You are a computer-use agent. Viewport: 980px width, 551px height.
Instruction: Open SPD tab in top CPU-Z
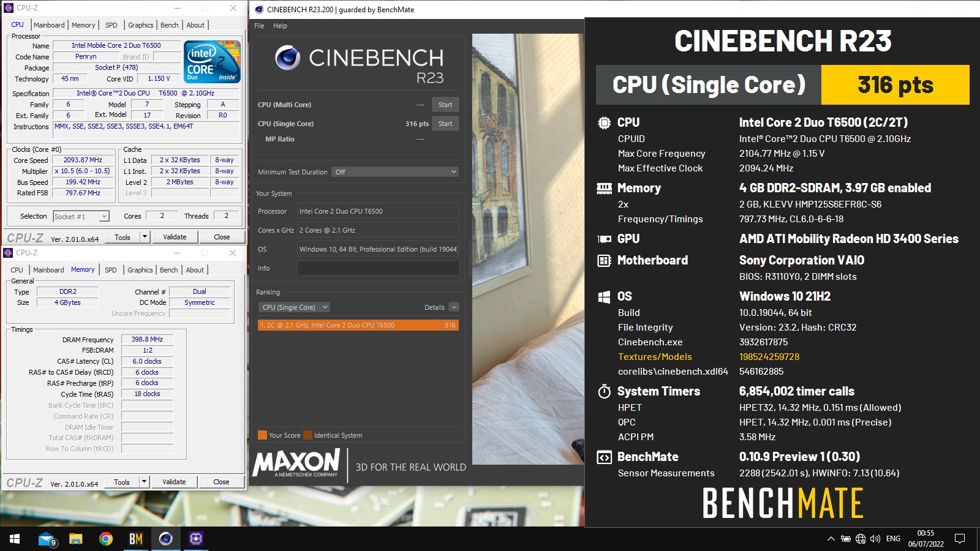coord(111,25)
